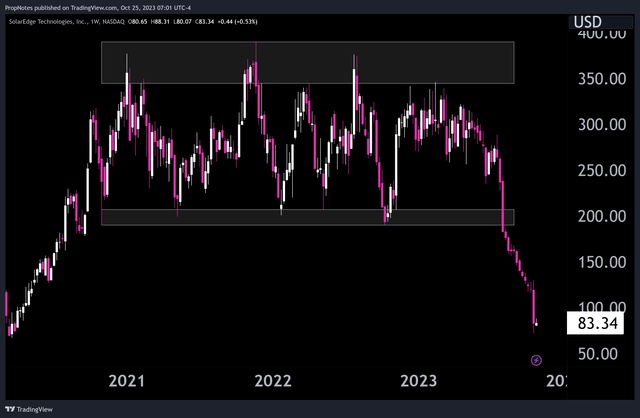Click the upper resistance zone rectangle
Screen dimensions: 640x418
click(x=307, y=62)
